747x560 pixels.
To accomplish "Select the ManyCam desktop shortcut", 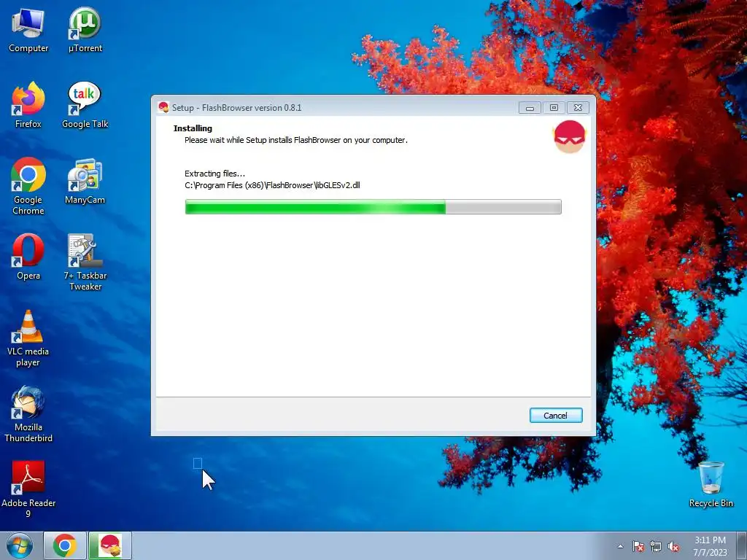I will point(85,182).
